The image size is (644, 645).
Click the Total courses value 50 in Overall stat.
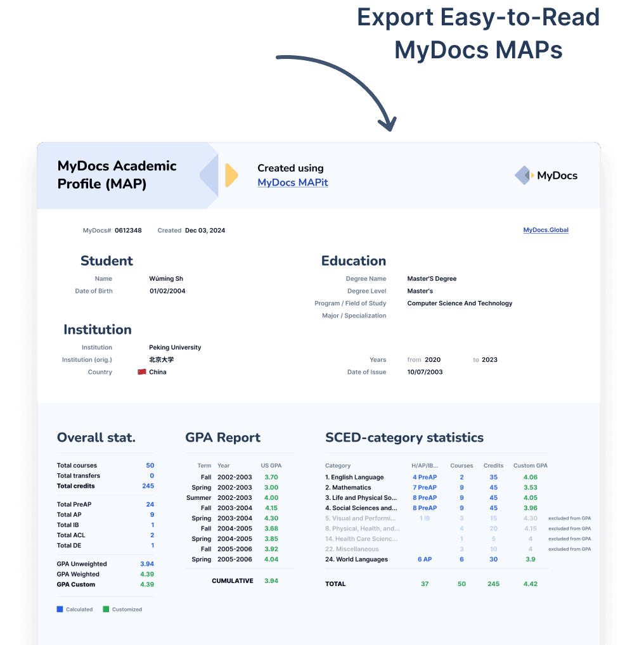click(150, 465)
